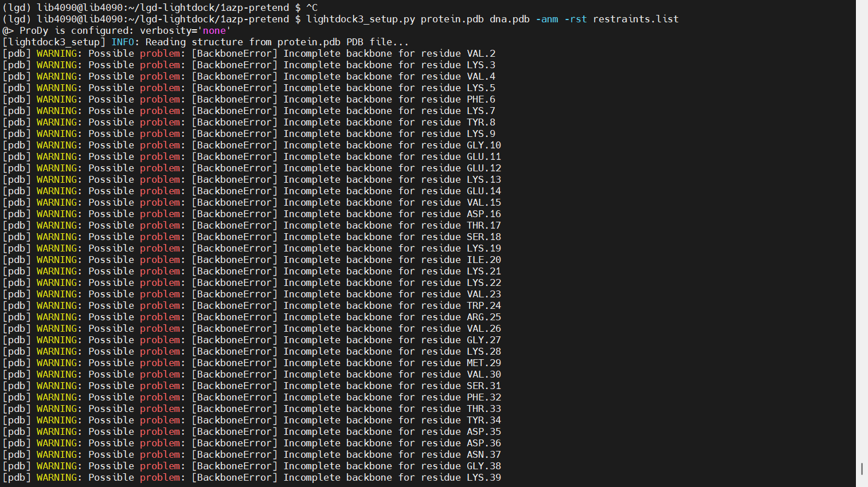Image resolution: width=868 pixels, height=487 pixels.
Task: Click residue 'ASP.36' text
Action: (484, 443)
